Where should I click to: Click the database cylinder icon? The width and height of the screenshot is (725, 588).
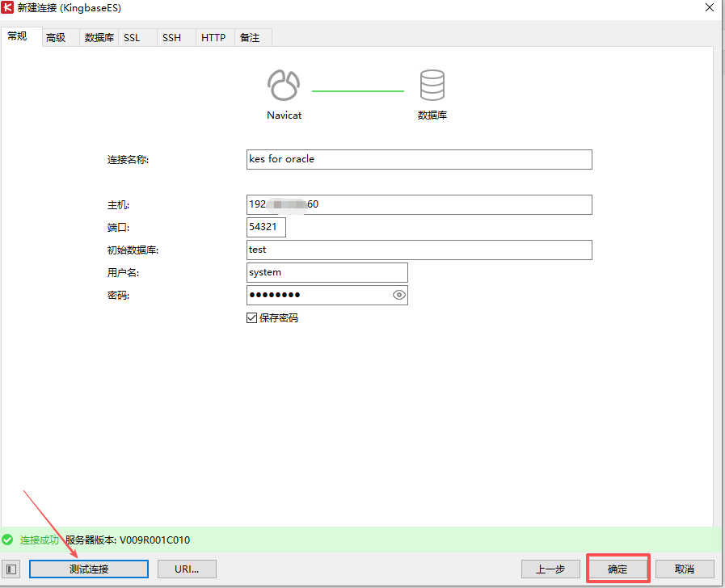pyautogui.click(x=432, y=85)
